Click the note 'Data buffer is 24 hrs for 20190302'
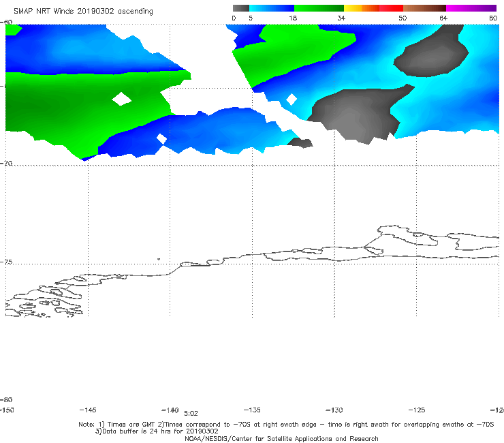This screenshot has height=443, width=504. coord(157,431)
